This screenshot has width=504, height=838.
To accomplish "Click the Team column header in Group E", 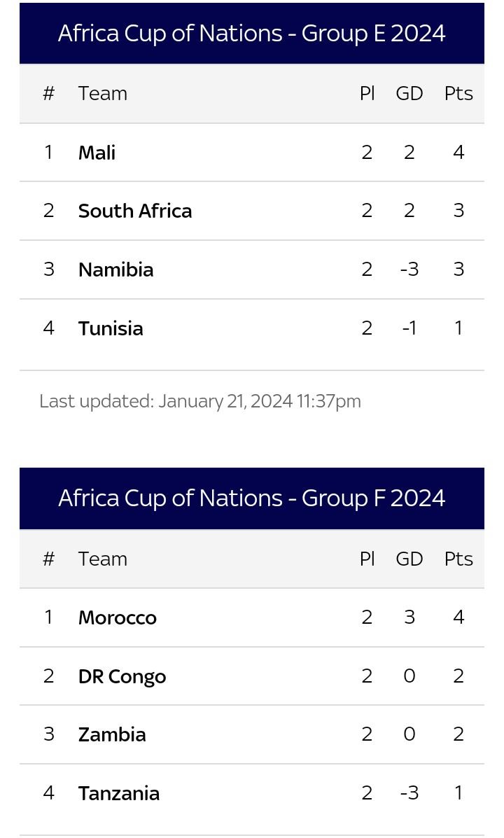I will click(103, 94).
